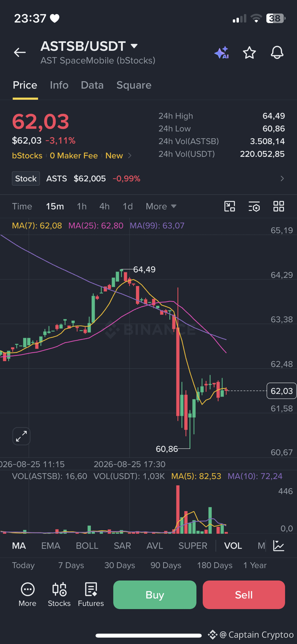Select the 180 Days performance range
297x644 pixels.
click(214, 565)
